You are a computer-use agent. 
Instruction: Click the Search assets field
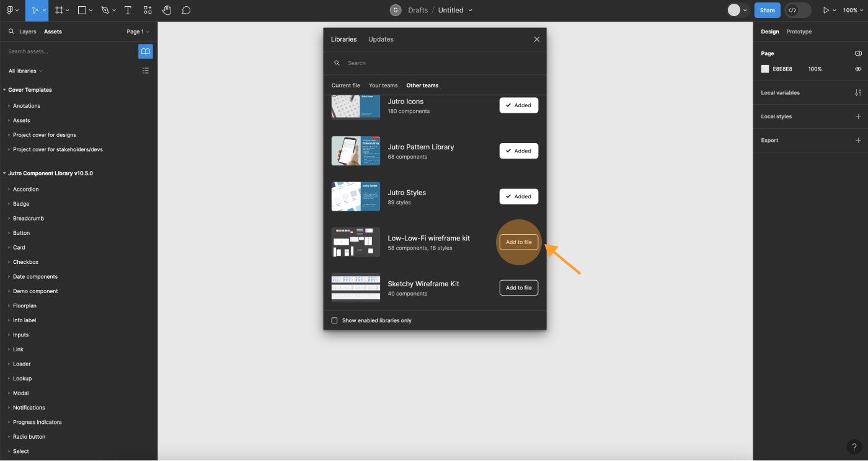pos(71,51)
